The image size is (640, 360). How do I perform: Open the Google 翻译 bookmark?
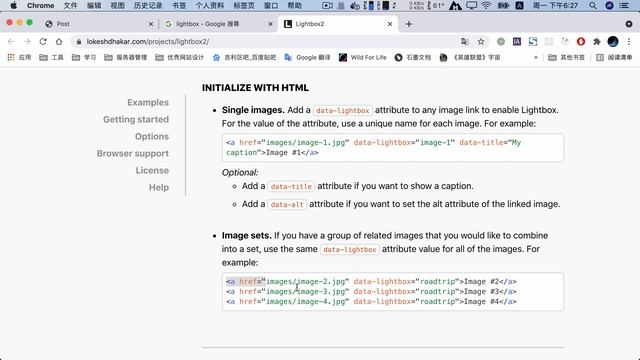coord(307,58)
